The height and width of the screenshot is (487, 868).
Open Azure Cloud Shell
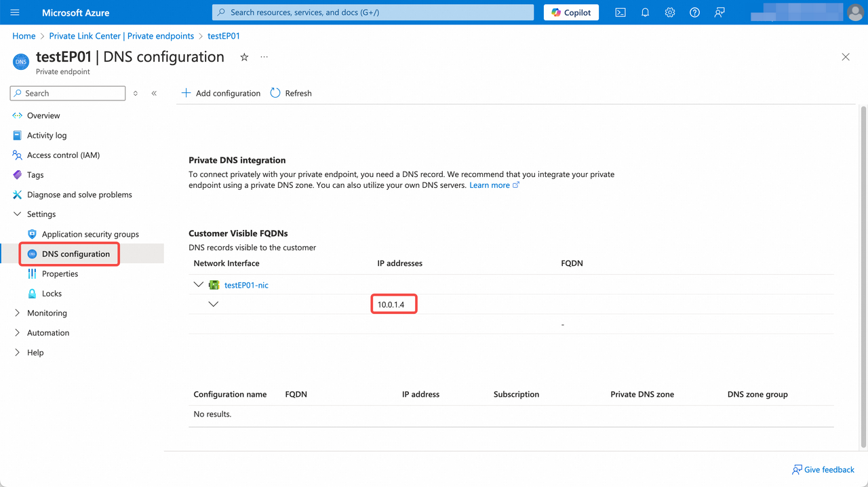coord(620,12)
